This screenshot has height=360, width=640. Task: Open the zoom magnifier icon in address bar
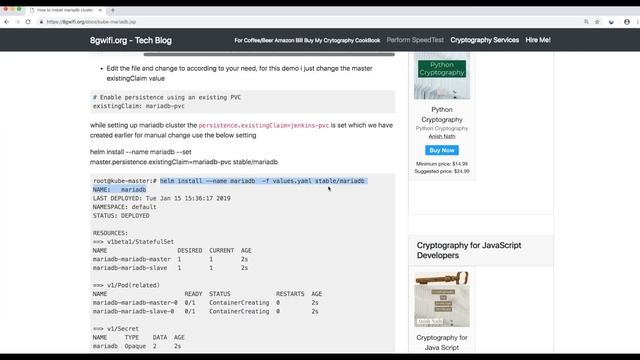click(x=586, y=22)
